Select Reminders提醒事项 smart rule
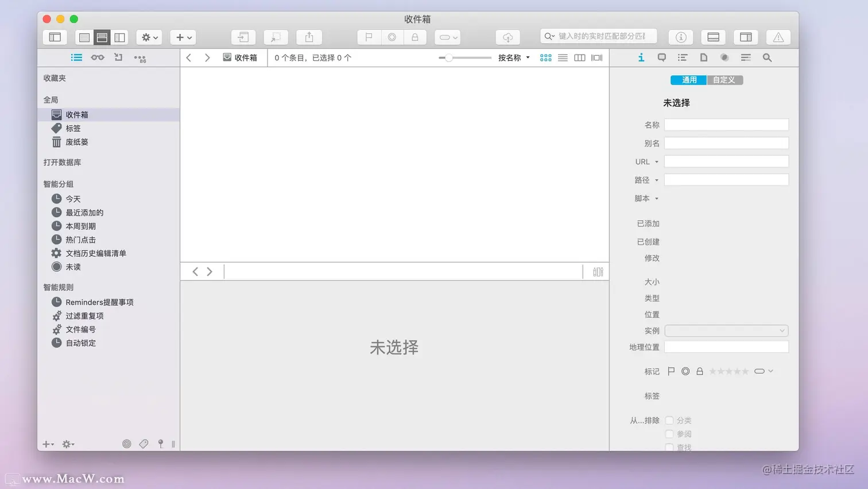Viewport: 868px width, 489px height. click(x=108, y=302)
